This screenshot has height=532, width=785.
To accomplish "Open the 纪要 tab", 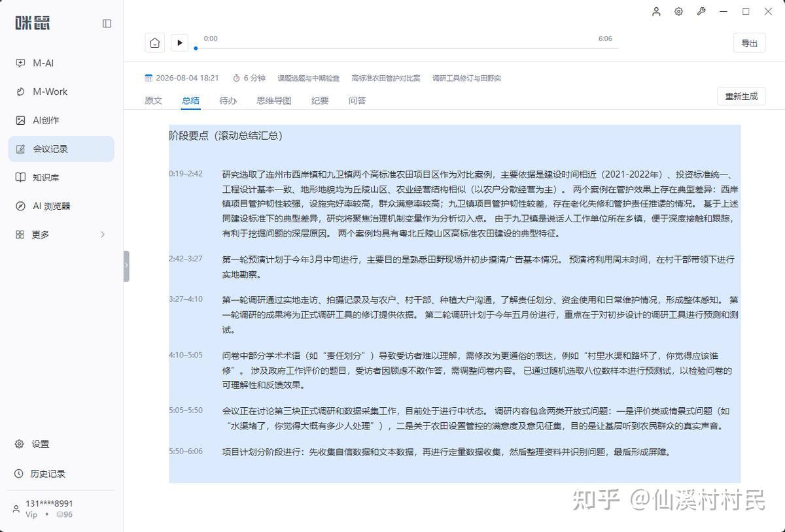I will pos(320,101).
